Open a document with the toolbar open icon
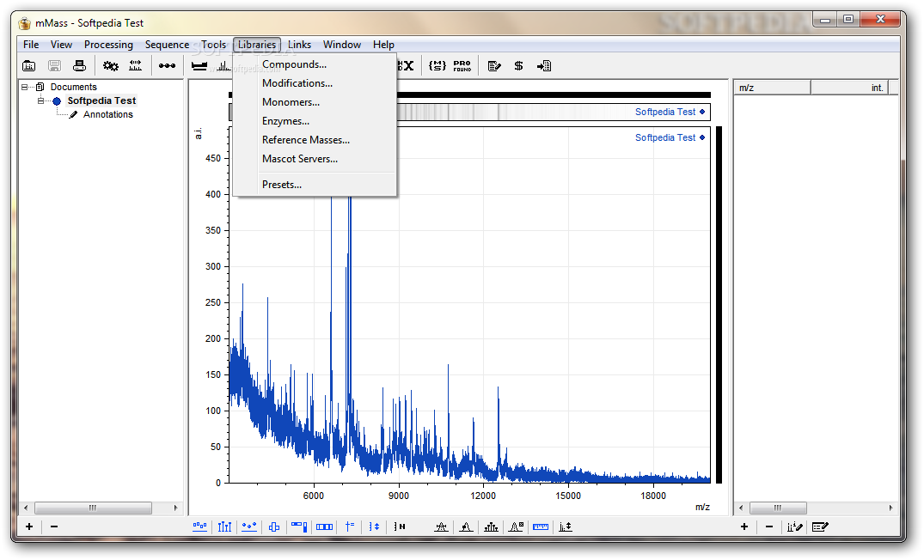The width and height of the screenshot is (924, 560). tap(28, 66)
